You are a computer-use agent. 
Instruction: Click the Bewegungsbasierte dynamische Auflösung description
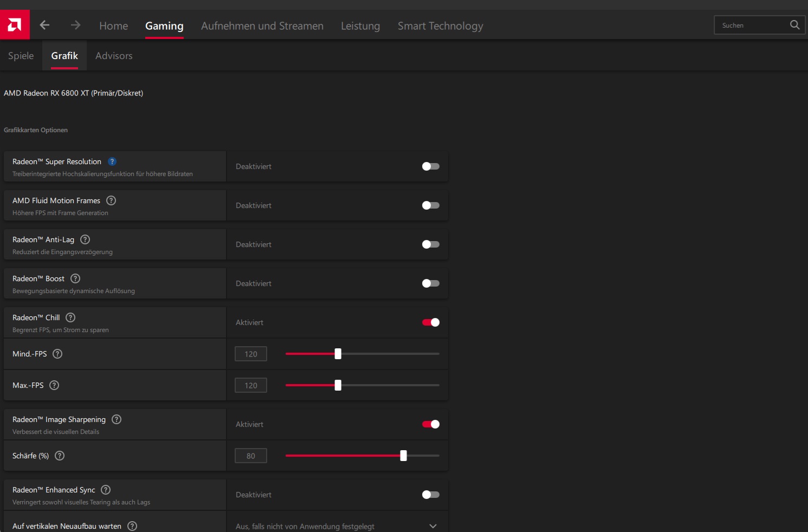74,291
